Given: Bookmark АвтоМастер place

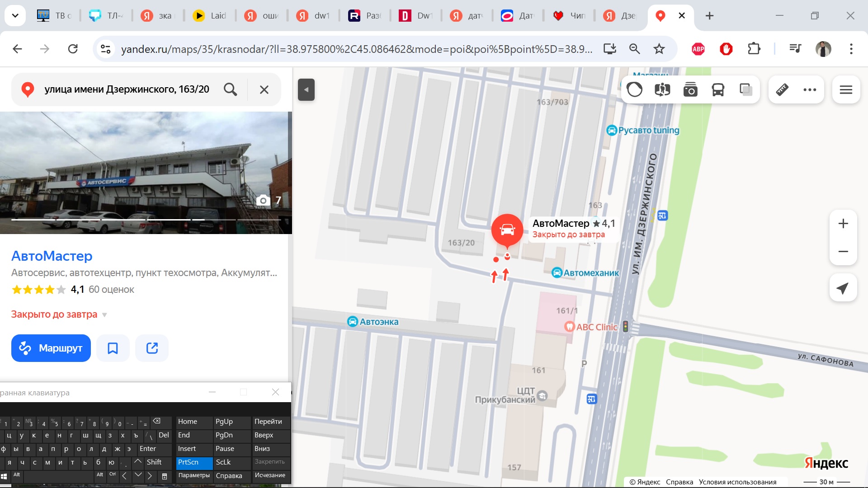Looking at the screenshot, I should click(113, 348).
